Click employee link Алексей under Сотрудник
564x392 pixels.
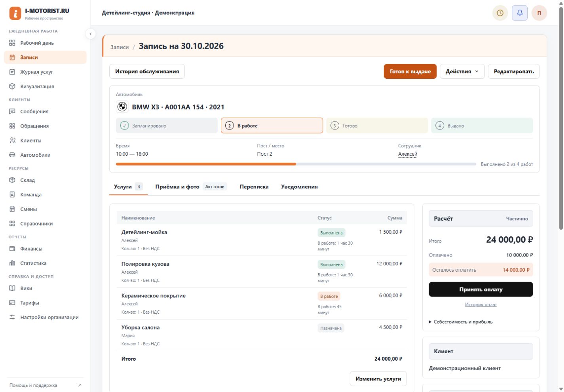[x=408, y=154]
